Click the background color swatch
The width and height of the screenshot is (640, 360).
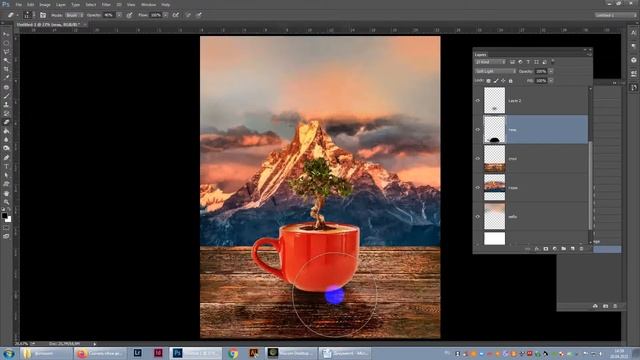(9, 219)
